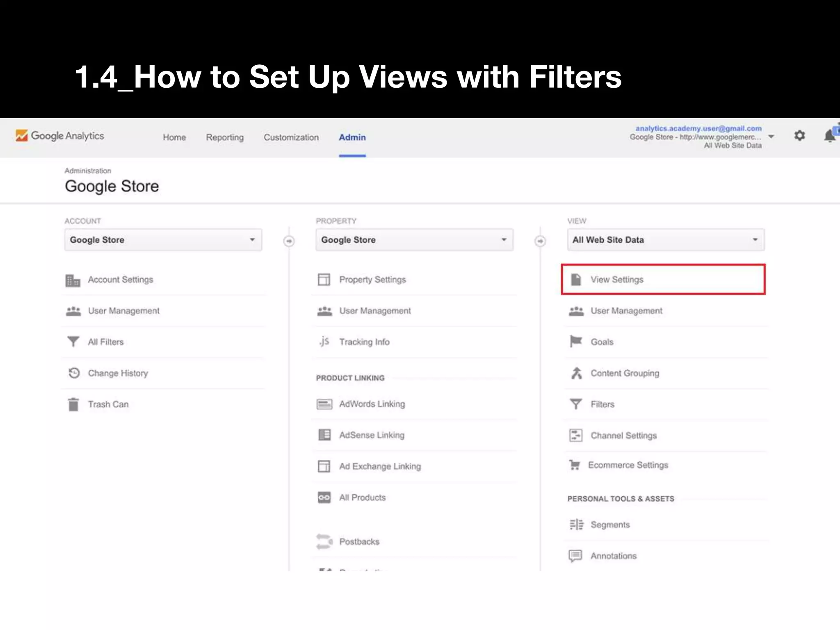Click the view User Management people icon

point(576,311)
